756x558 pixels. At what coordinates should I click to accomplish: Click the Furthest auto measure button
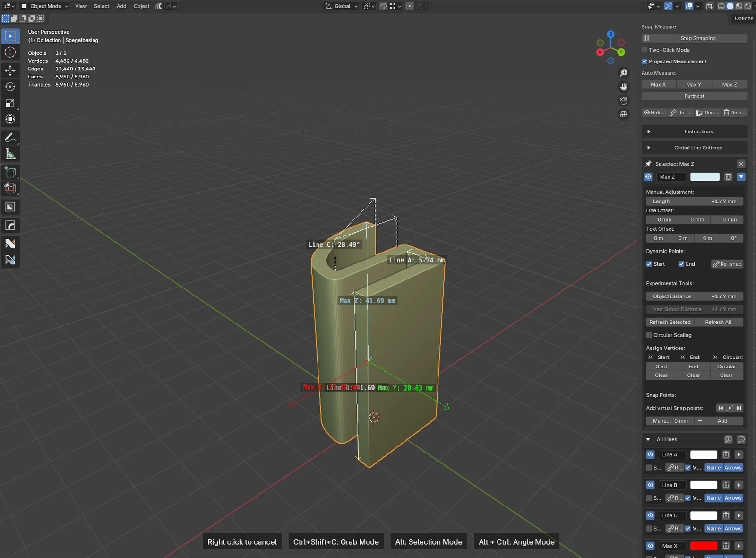(x=694, y=96)
